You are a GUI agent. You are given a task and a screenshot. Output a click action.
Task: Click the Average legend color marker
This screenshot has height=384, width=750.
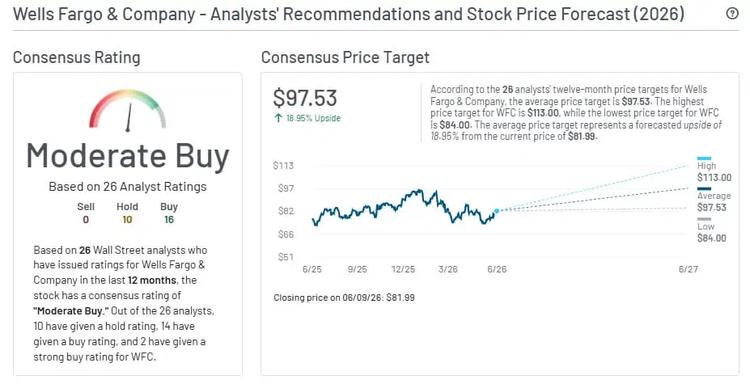coord(704,188)
